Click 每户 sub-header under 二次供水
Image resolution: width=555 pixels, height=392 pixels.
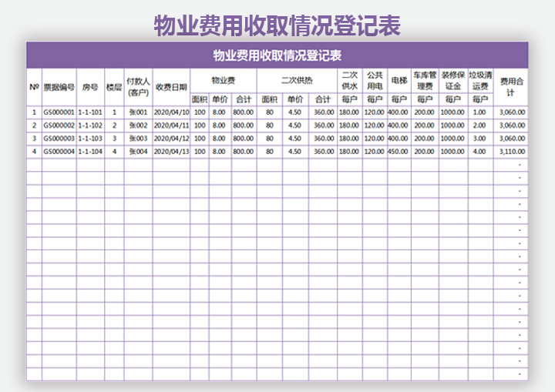click(x=350, y=99)
